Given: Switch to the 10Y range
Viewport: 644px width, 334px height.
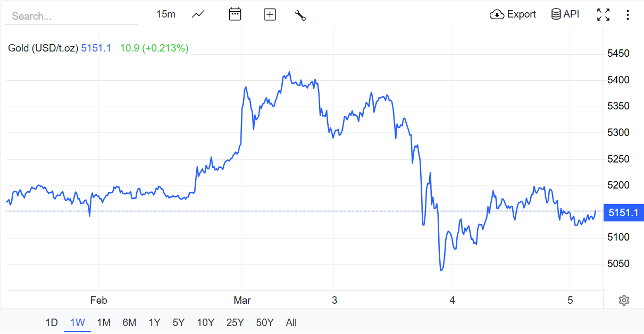Looking at the screenshot, I should (x=205, y=322).
